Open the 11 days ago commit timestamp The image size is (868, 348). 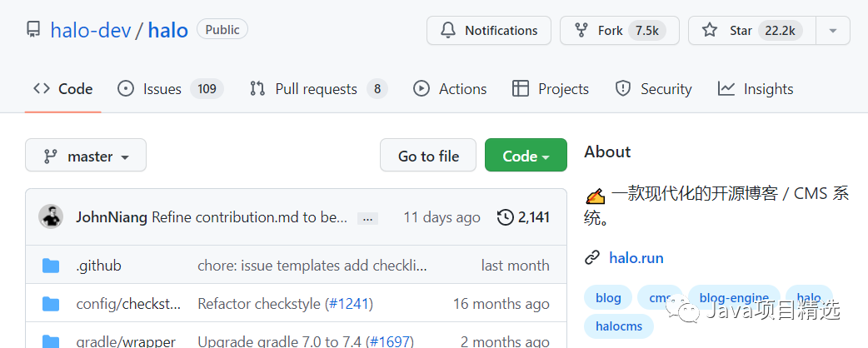tap(441, 217)
